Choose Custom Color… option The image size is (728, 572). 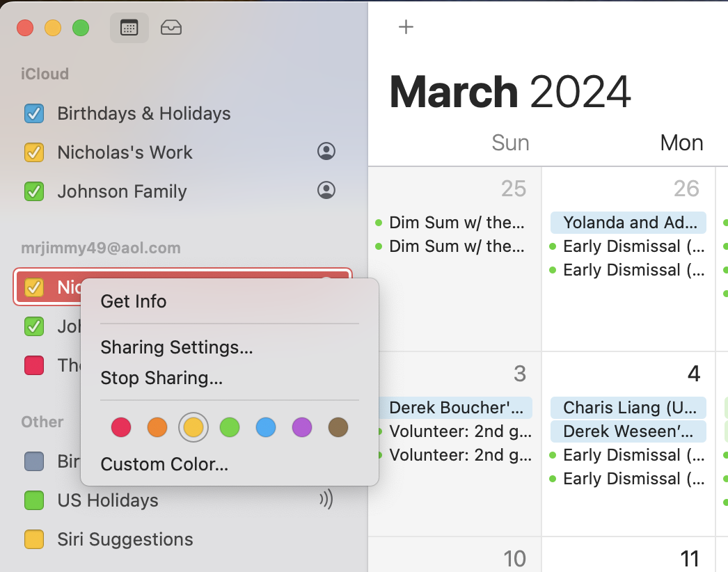click(164, 464)
